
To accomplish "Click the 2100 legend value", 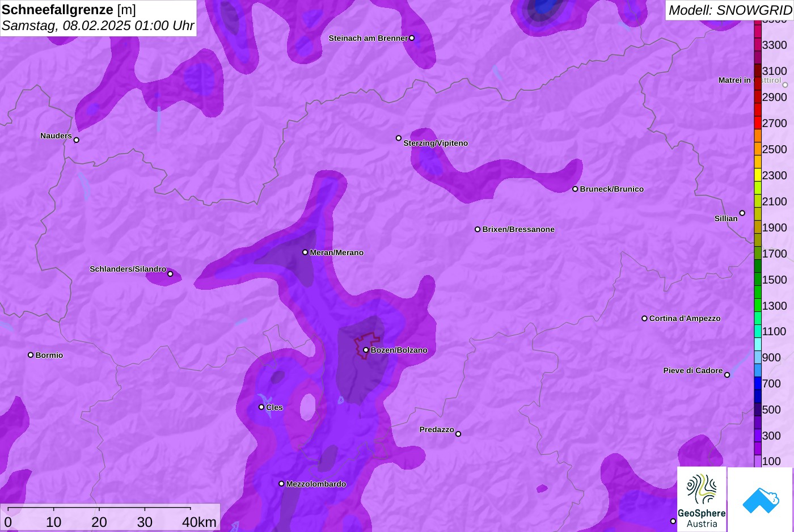I will 774,201.
